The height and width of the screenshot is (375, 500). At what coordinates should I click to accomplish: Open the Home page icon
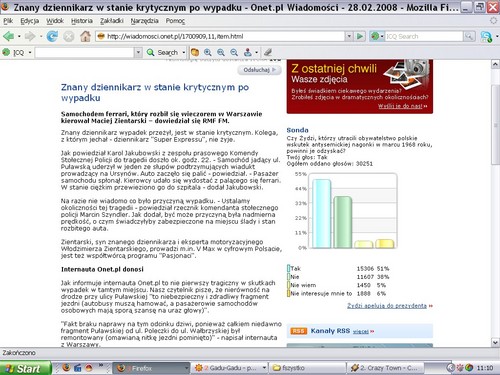coord(85,36)
